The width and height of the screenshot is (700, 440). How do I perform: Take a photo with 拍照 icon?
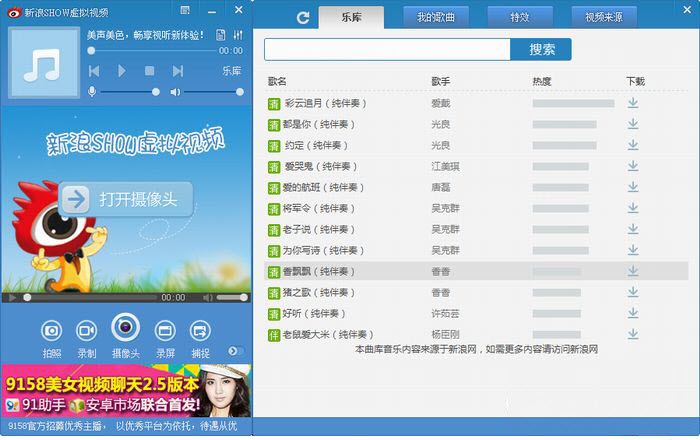click(x=51, y=331)
